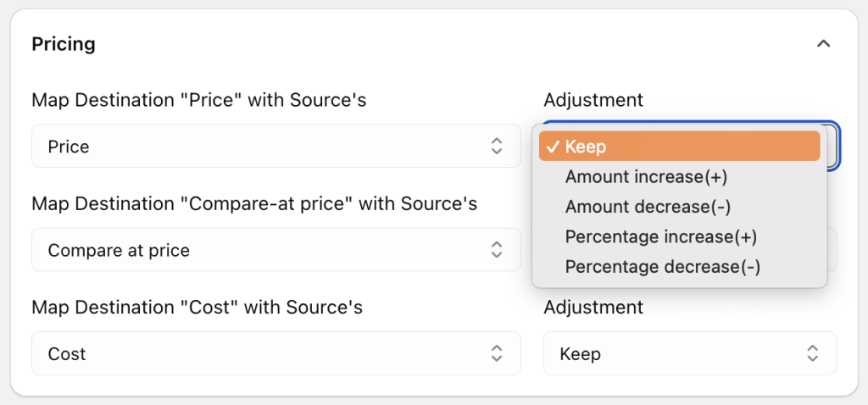Click arrows icon in Compare at price select

click(x=497, y=250)
